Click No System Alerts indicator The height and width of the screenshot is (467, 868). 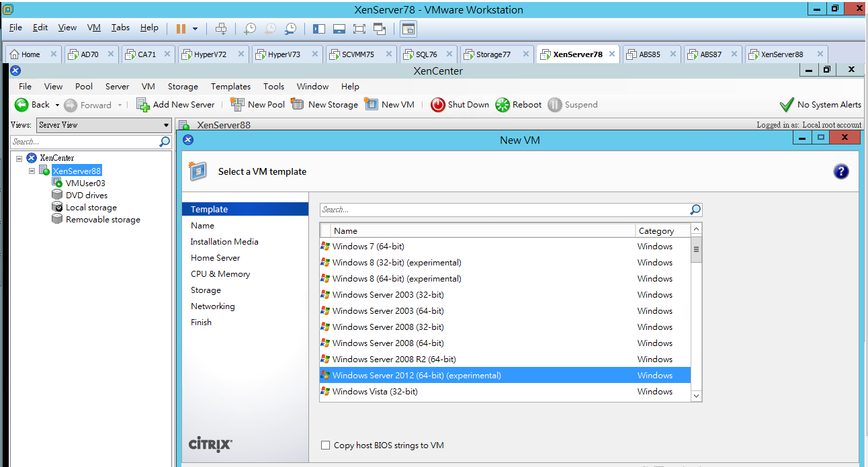point(820,105)
